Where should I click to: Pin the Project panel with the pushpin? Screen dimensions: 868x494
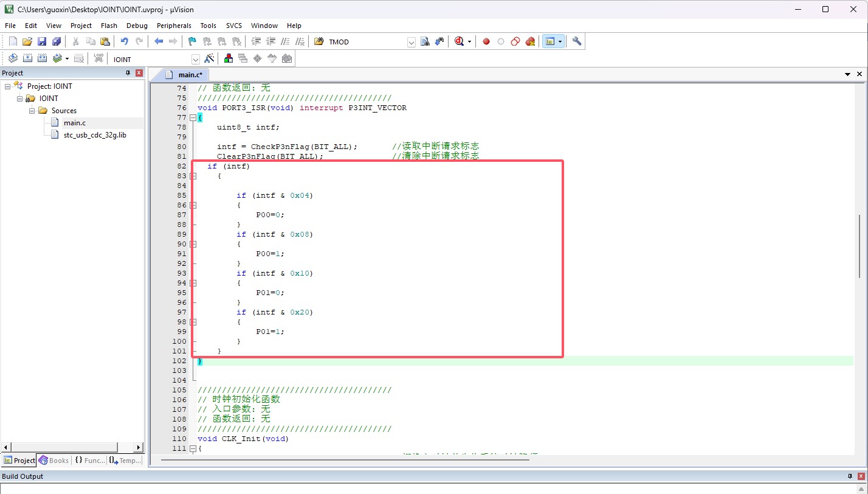tap(128, 73)
